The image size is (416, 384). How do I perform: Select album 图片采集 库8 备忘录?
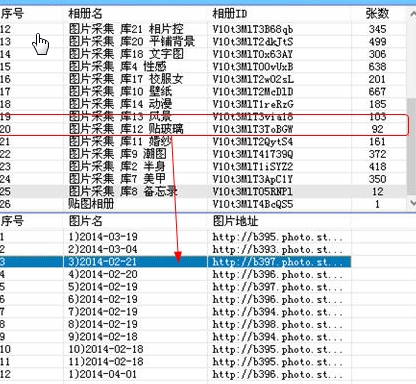point(123,192)
